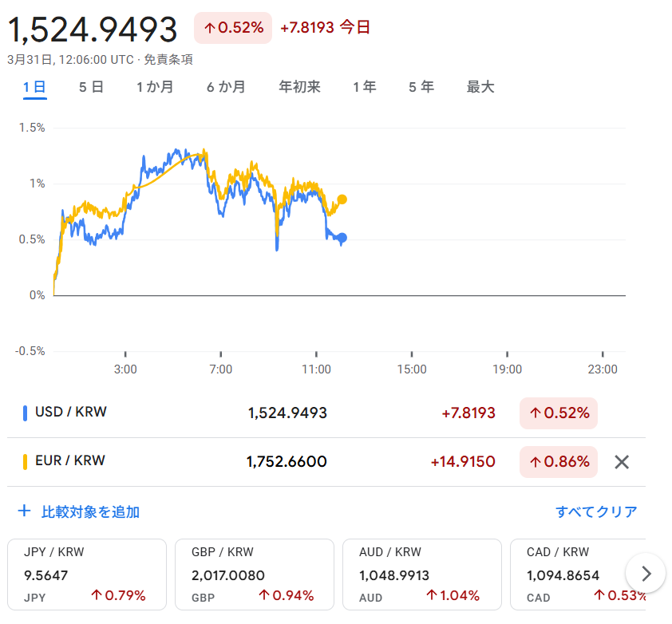The width and height of the screenshot is (672, 624).
Task: Select the 1日 time range tab
Action: click(x=34, y=88)
